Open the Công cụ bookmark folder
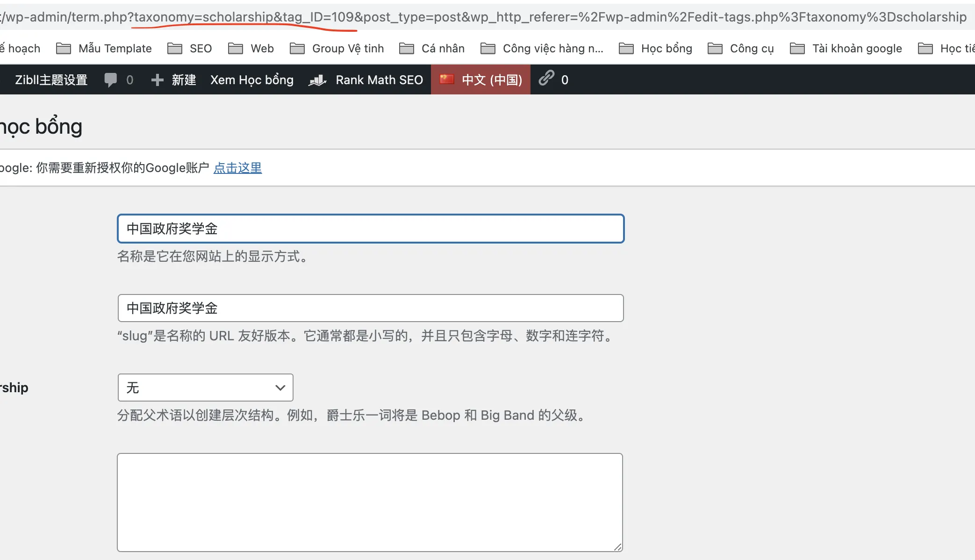Image resolution: width=975 pixels, height=560 pixels. (741, 48)
